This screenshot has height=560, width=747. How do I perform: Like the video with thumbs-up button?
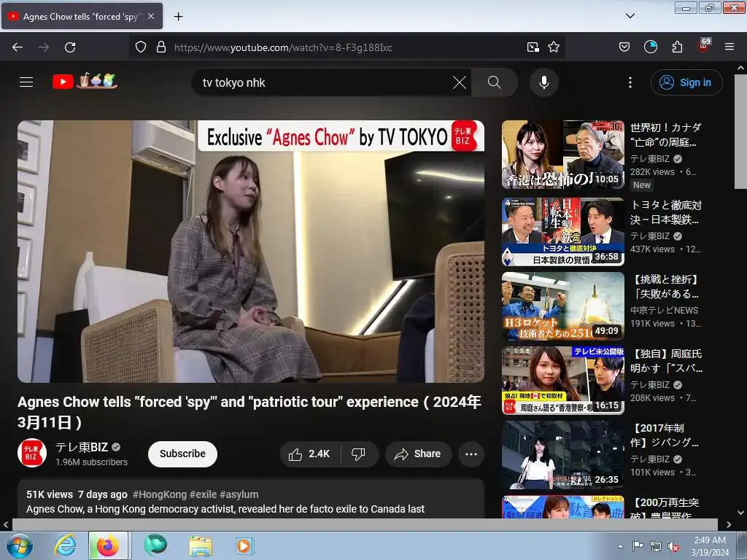(x=309, y=454)
